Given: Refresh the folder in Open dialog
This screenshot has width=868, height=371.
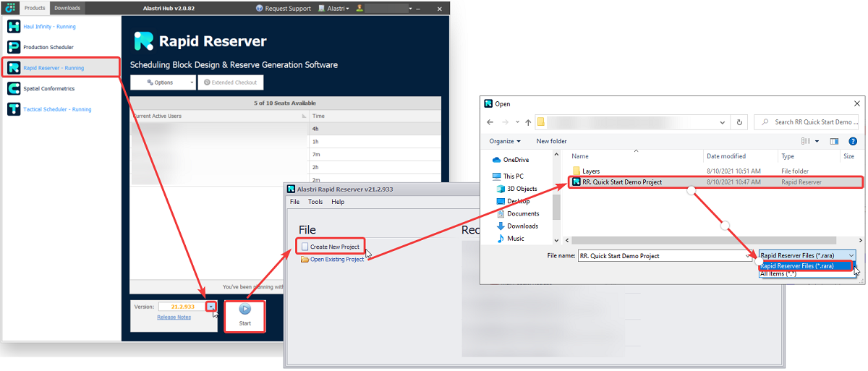Looking at the screenshot, I should (739, 122).
